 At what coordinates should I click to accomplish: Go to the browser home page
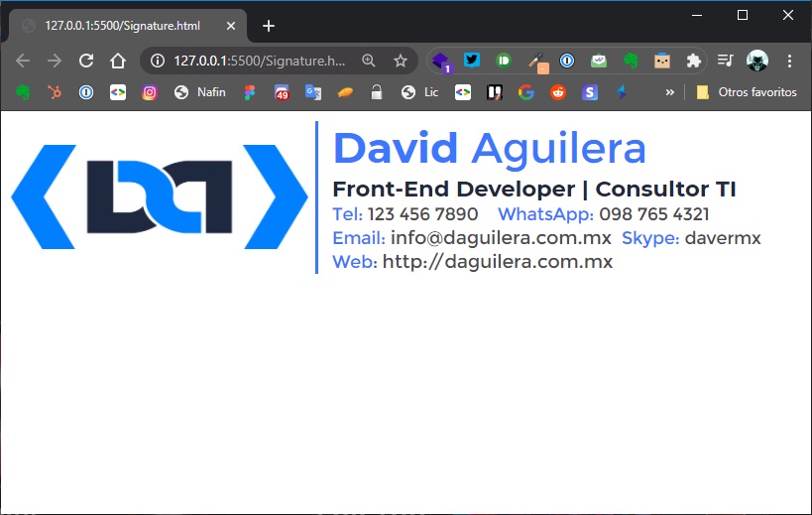click(x=118, y=62)
